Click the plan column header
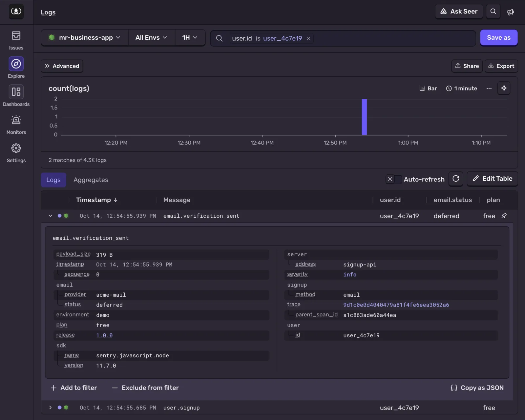The image size is (525, 420). 493,200
